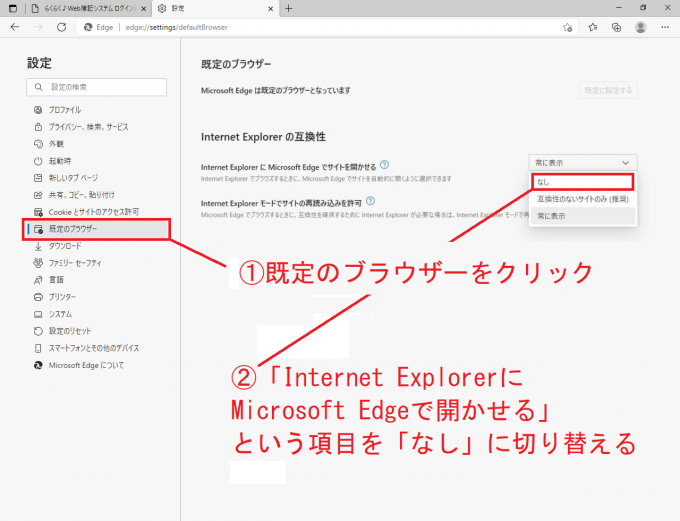Click the Internet Explorer の互換性 heading
The width and height of the screenshot is (680, 521).
coord(263,137)
